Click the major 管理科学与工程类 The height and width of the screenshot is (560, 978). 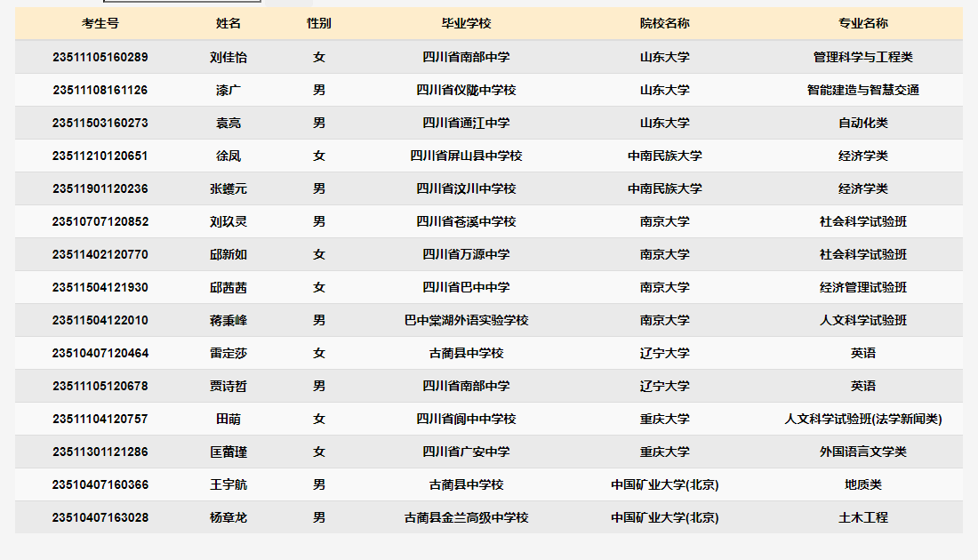[x=863, y=58]
